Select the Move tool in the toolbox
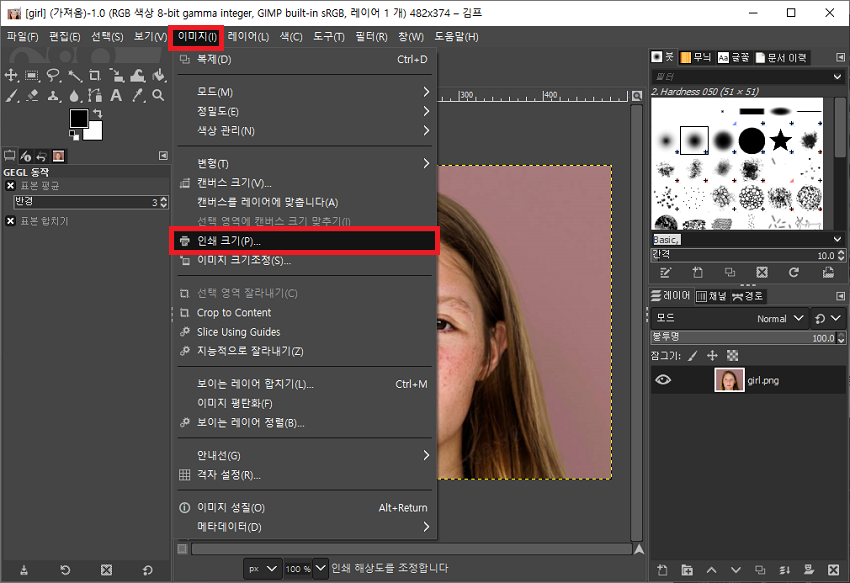The height and width of the screenshot is (583, 850). pos(10,75)
